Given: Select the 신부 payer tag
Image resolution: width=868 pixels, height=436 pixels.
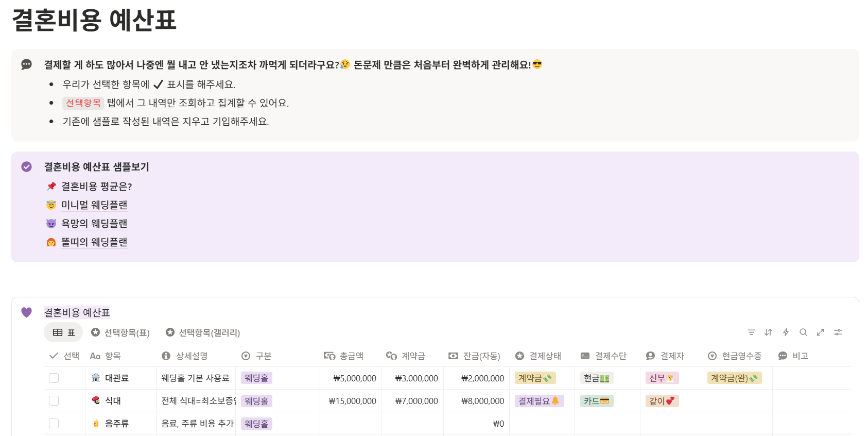Looking at the screenshot, I should (x=662, y=378).
